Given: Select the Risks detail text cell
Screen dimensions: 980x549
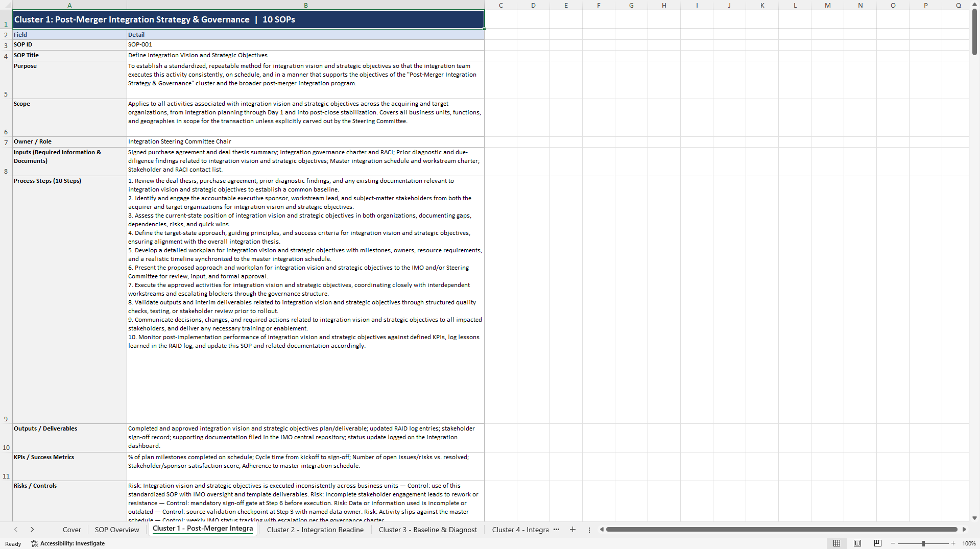Looking at the screenshot, I should point(305,502).
